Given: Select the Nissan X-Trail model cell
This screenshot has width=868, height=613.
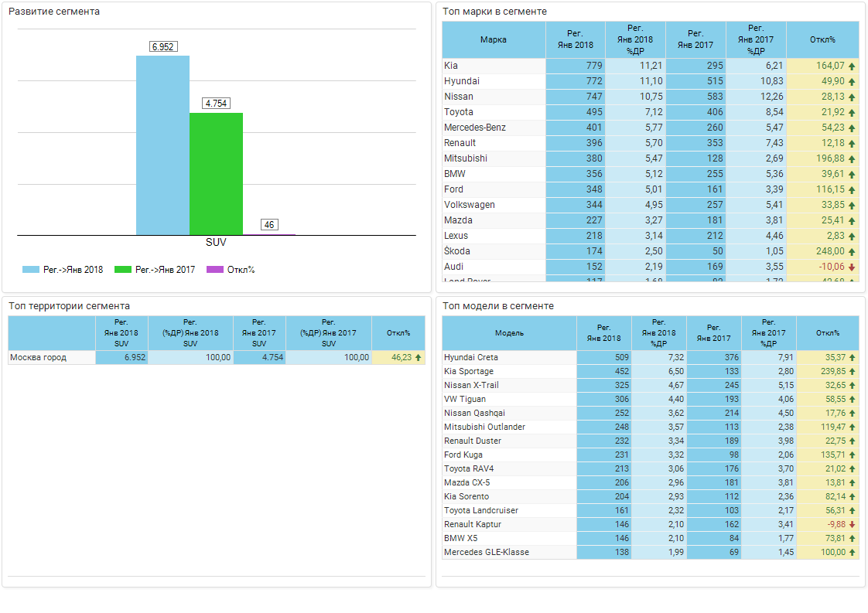Looking at the screenshot, I should [x=509, y=385].
